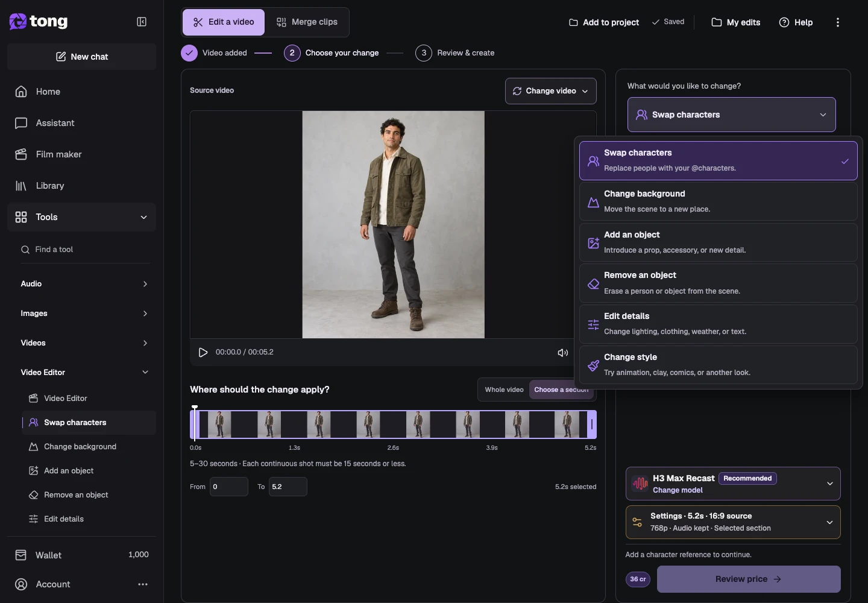Collapse the Tools section
The image size is (868, 603).
(x=82, y=217)
